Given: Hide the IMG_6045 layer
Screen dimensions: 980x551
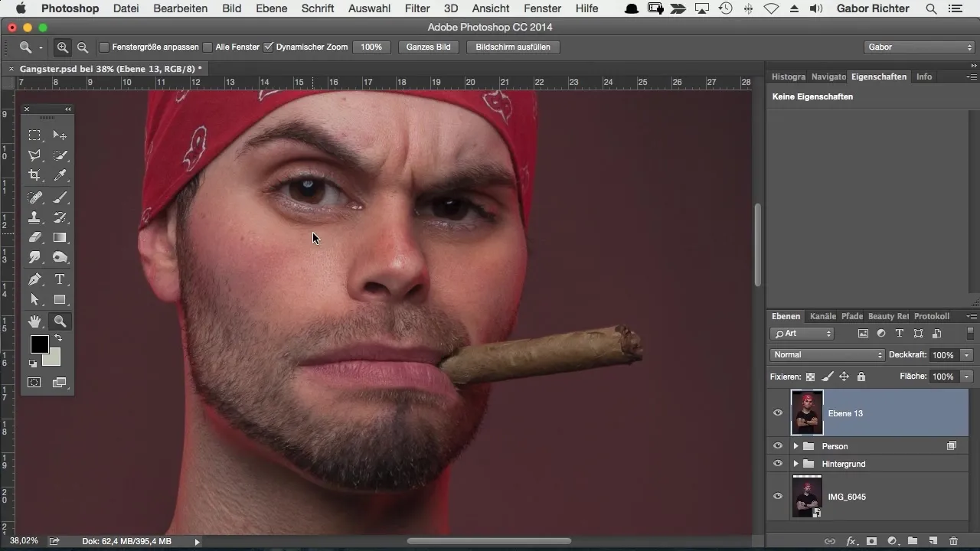Looking at the screenshot, I should pyautogui.click(x=778, y=496).
